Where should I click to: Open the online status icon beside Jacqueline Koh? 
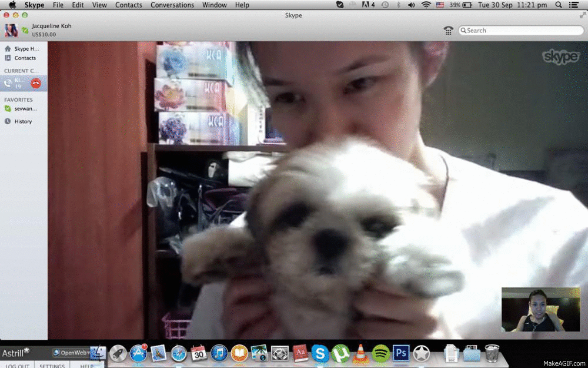25,30
